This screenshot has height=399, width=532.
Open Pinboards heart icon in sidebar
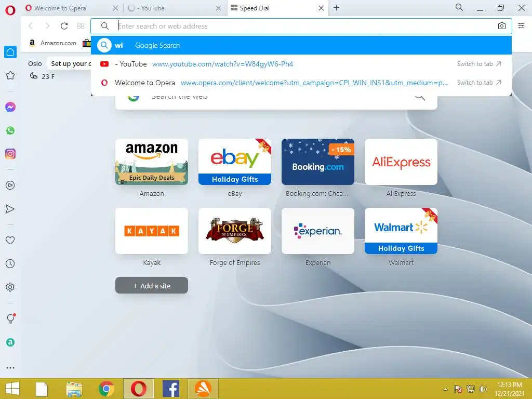pos(10,240)
